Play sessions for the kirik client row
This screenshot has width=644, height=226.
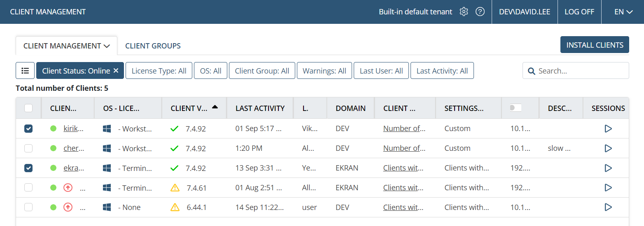point(608,129)
